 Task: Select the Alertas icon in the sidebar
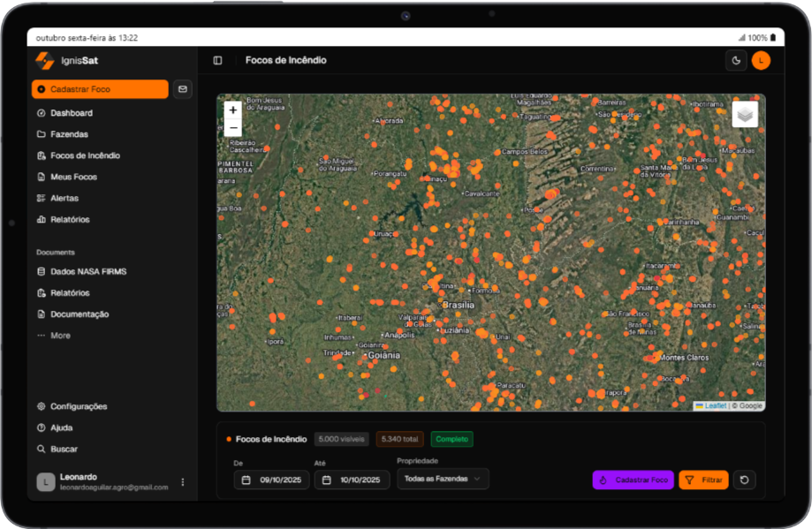(x=42, y=198)
